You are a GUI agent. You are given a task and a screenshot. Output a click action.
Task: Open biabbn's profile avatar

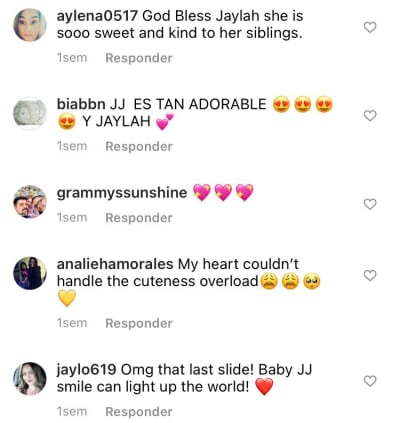(30, 113)
